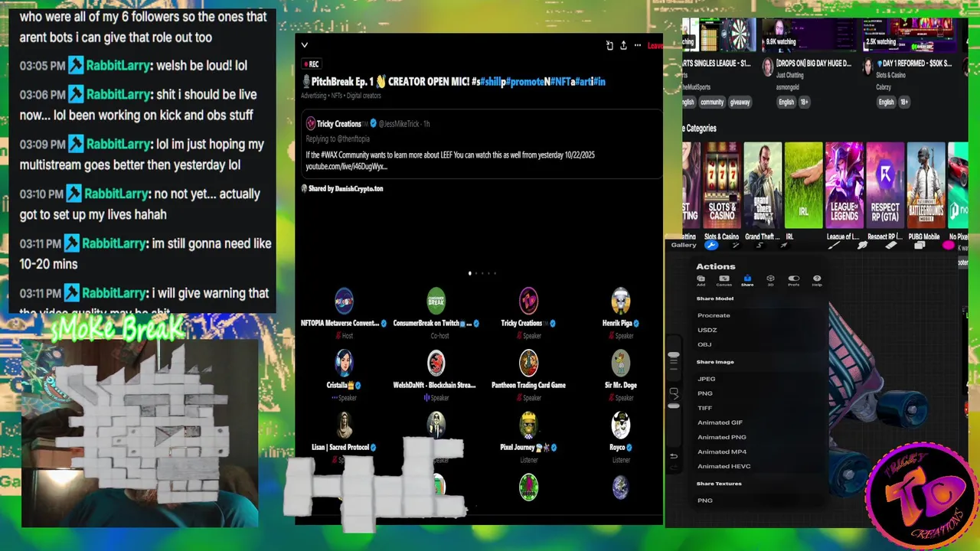Leave the Space

coord(655,46)
